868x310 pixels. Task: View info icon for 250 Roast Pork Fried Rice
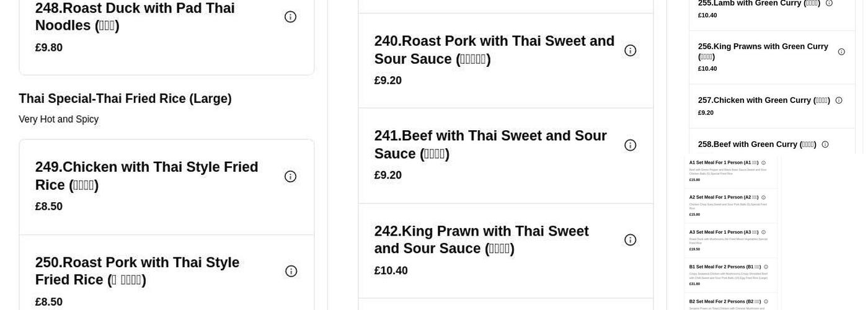[291, 271]
